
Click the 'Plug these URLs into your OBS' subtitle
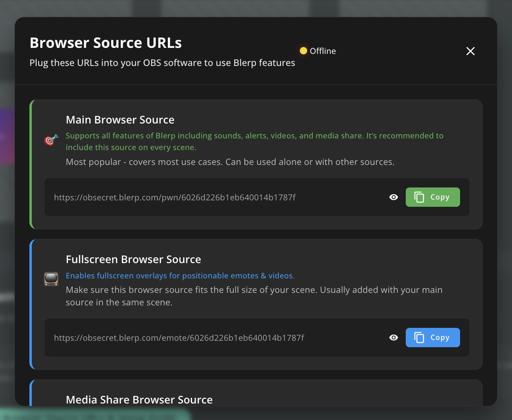click(x=162, y=63)
